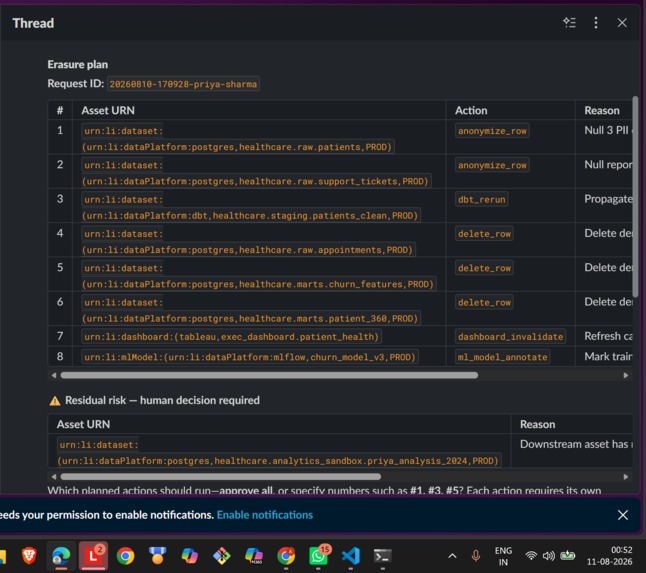
Task: Open the clock and date 11-08-2026
Action: click(x=609, y=556)
